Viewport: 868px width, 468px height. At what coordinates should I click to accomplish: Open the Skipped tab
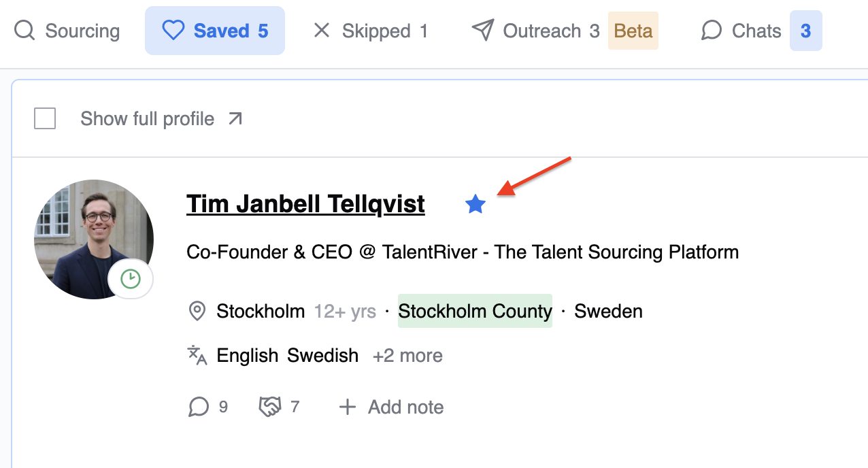point(371,31)
